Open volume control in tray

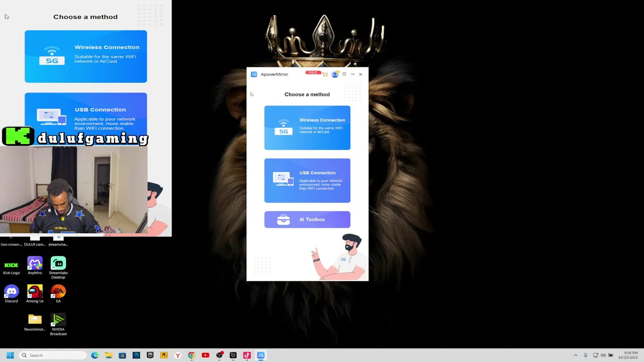(603, 355)
